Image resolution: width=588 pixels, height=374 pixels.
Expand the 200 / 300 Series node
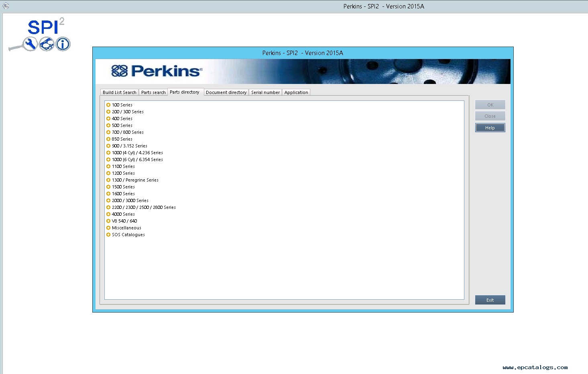point(108,112)
